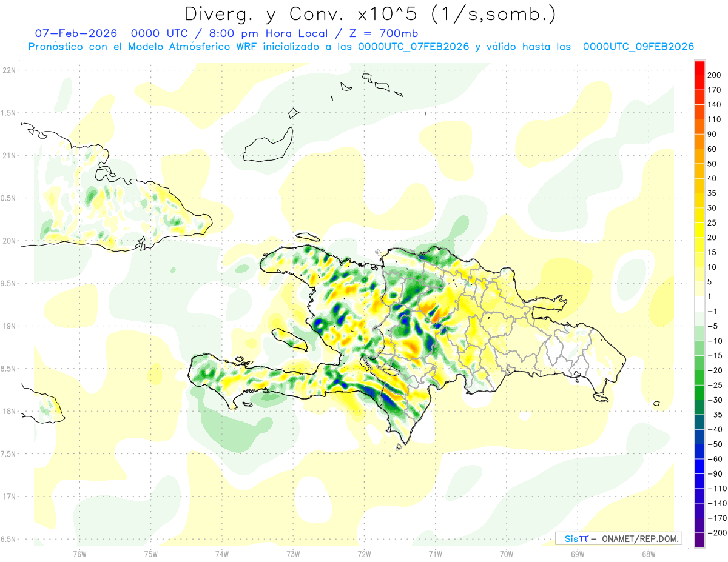Click the '19N' latitude label
The height and width of the screenshot is (562, 728).
coord(9,326)
